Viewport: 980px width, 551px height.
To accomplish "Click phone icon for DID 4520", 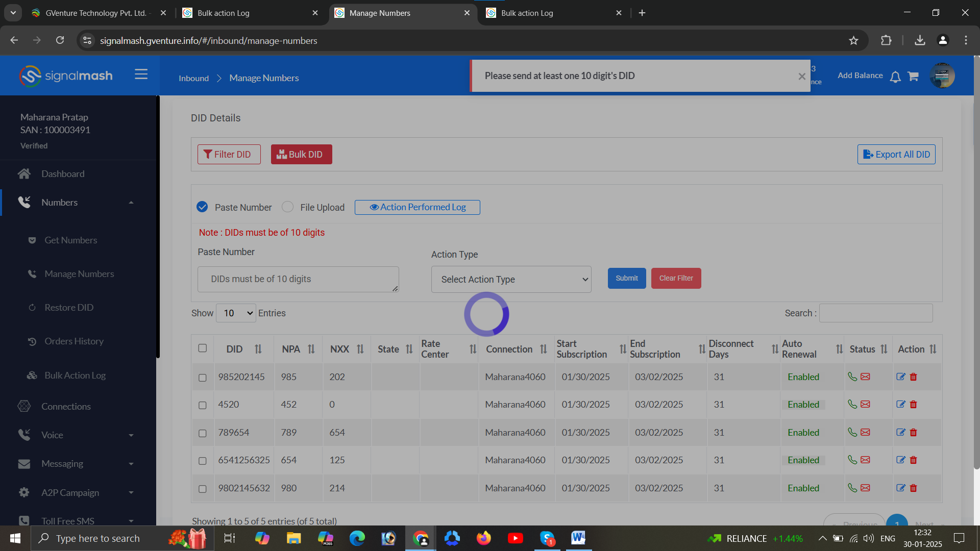I will pyautogui.click(x=852, y=404).
